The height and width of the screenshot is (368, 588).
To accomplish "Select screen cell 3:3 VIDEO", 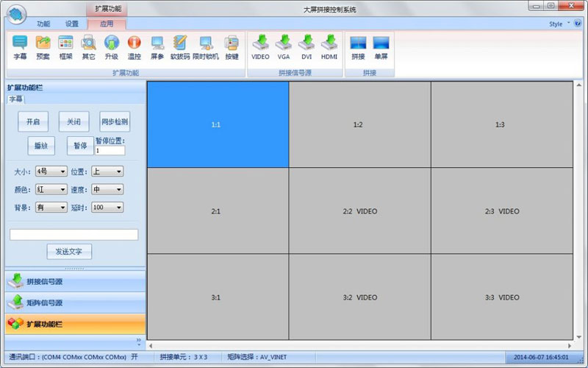I will (x=502, y=297).
